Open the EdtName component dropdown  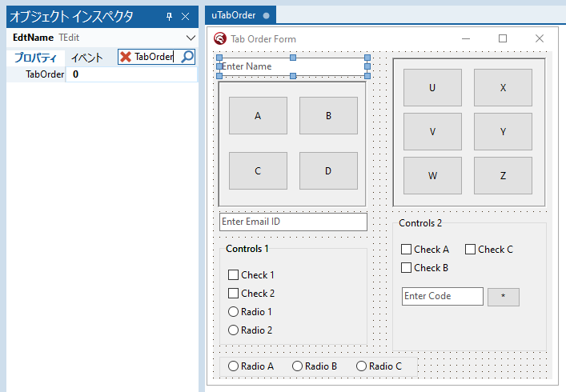pos(191,38)
